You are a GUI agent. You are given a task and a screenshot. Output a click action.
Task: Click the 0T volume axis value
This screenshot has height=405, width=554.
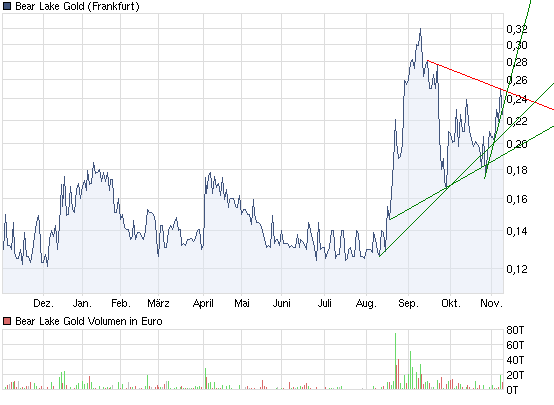point(512,390)
